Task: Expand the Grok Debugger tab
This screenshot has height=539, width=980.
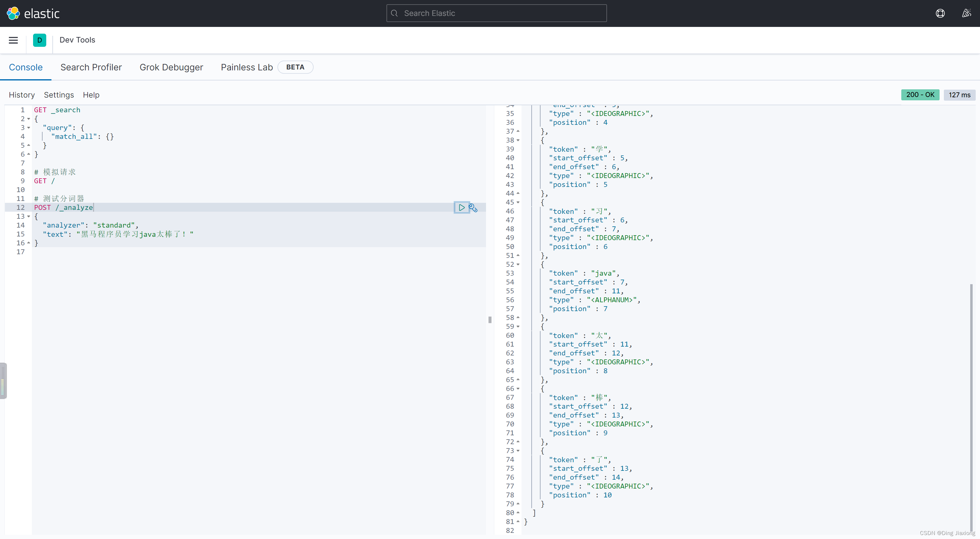Action: (x=171, y=66)
